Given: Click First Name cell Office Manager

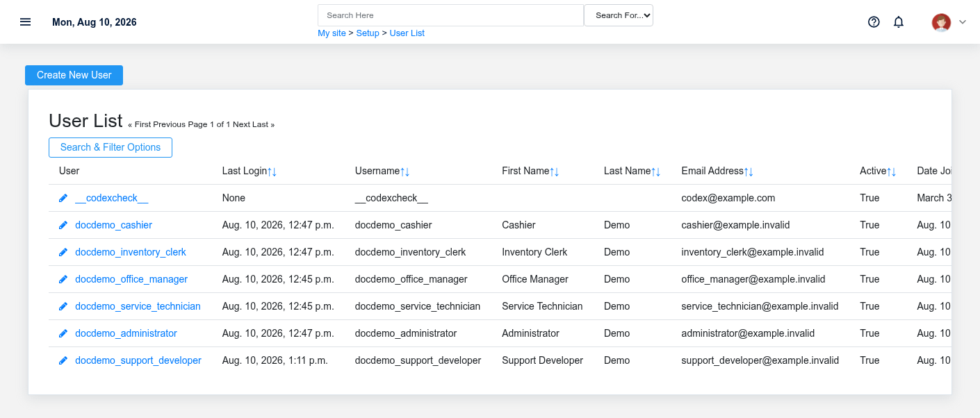Looking at the screenshot, I should click(x=535, y=279).
